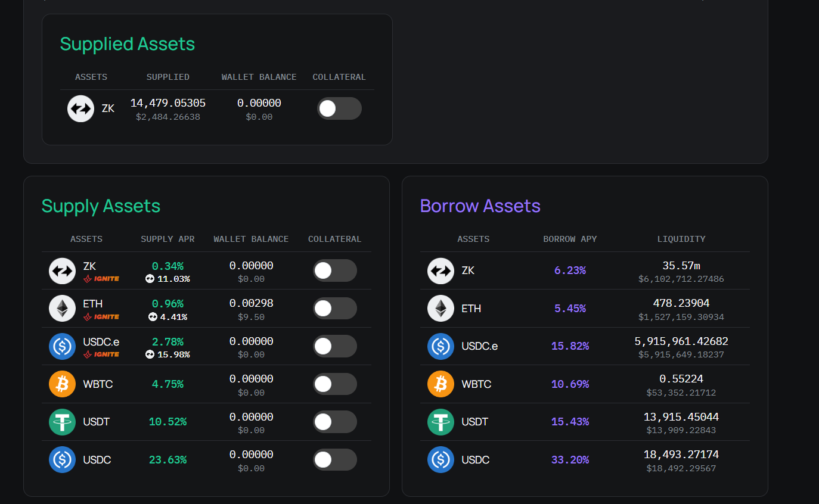819x504 pixels.
Task: Click the Ignite badge under ZK
Action: 101,279
